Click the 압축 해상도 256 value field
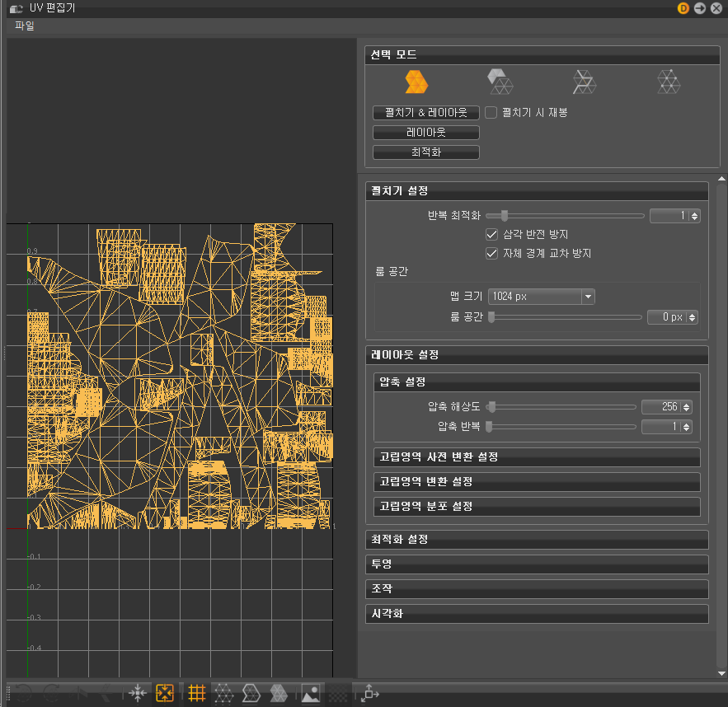The height and width of the screenshot is (707, 728). tap(660, 407)
